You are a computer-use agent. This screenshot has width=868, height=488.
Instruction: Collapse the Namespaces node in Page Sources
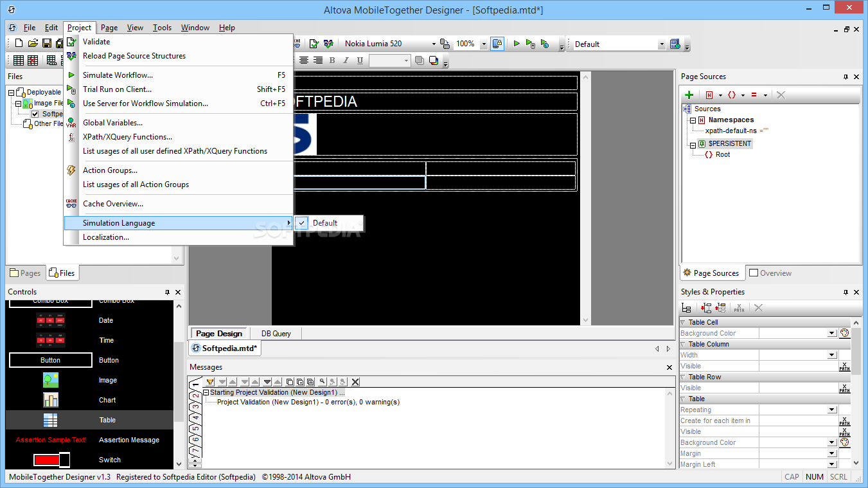pyautogui.click(x=693, y=120)
